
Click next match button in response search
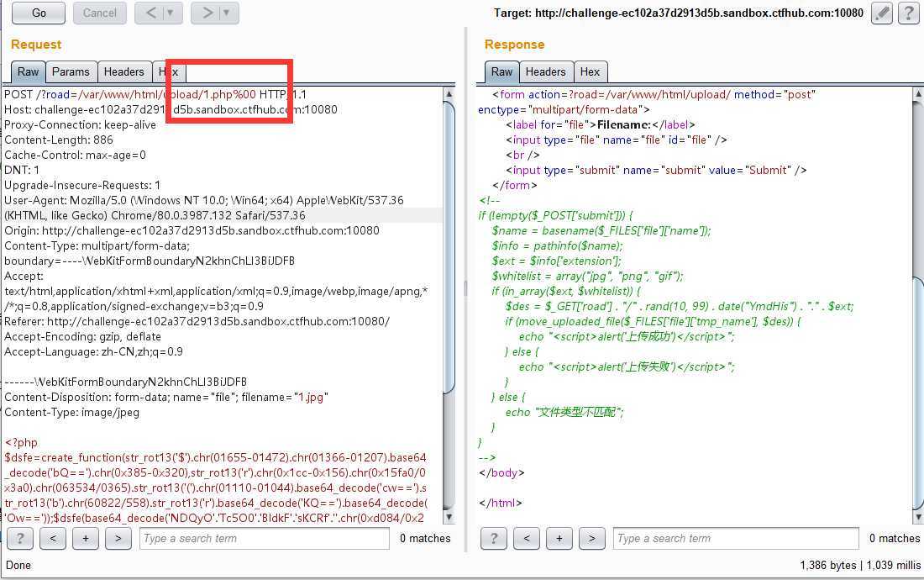coord(592,538)
